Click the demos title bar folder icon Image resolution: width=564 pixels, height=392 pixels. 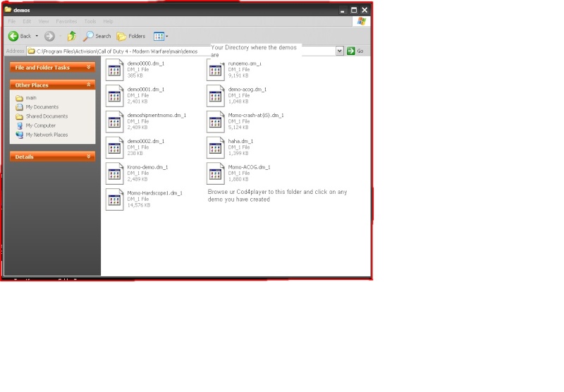[8, 9]
